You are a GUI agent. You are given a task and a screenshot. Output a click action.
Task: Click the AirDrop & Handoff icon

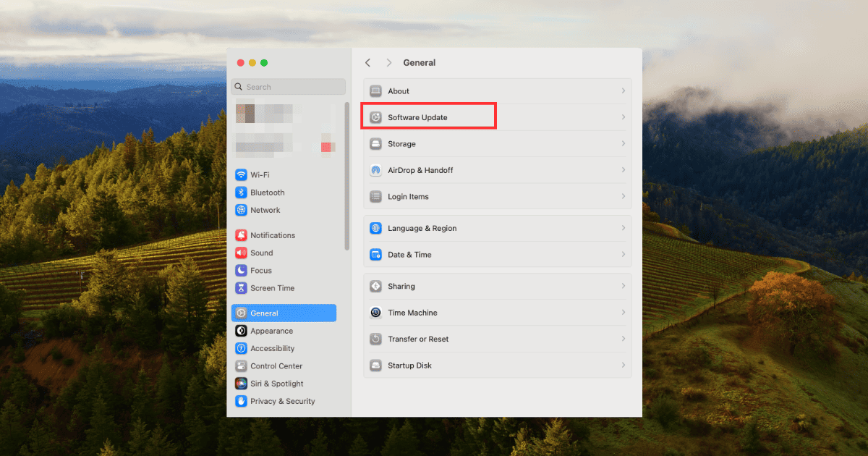[x=375, y=170]
